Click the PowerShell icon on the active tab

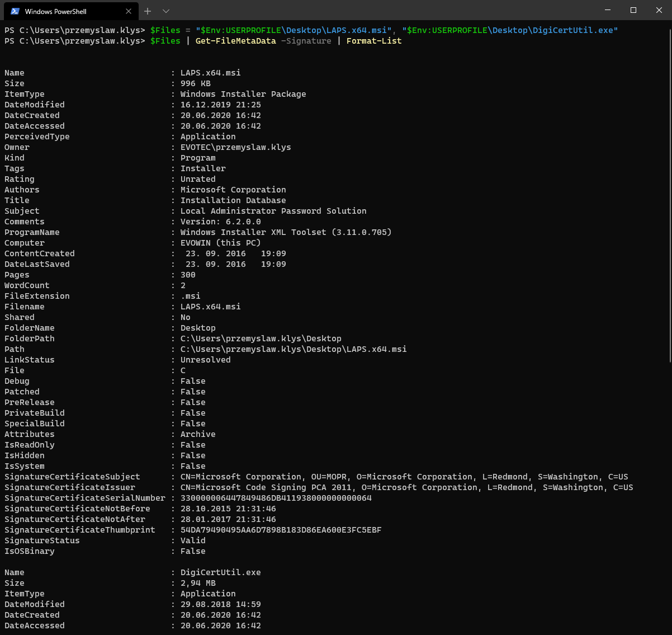14,11
